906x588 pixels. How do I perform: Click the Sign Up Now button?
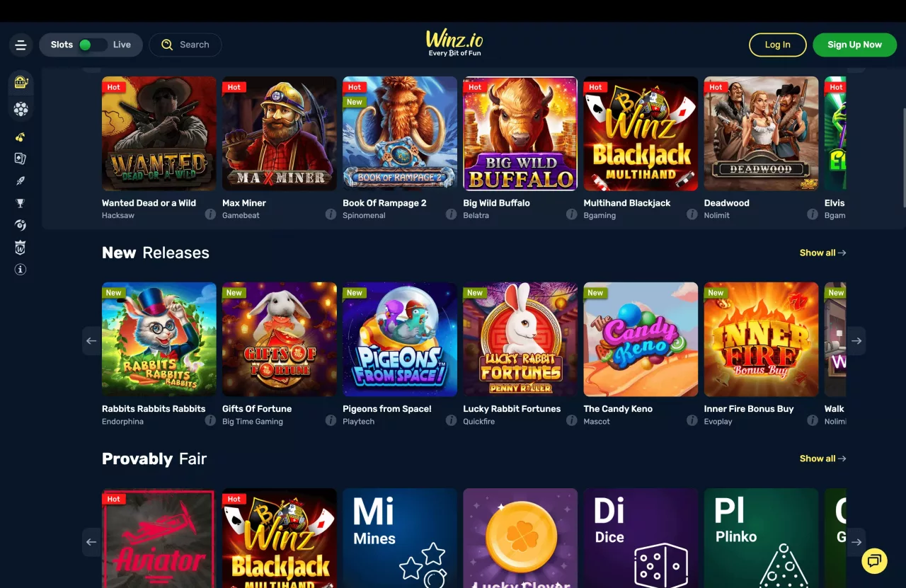854,45
